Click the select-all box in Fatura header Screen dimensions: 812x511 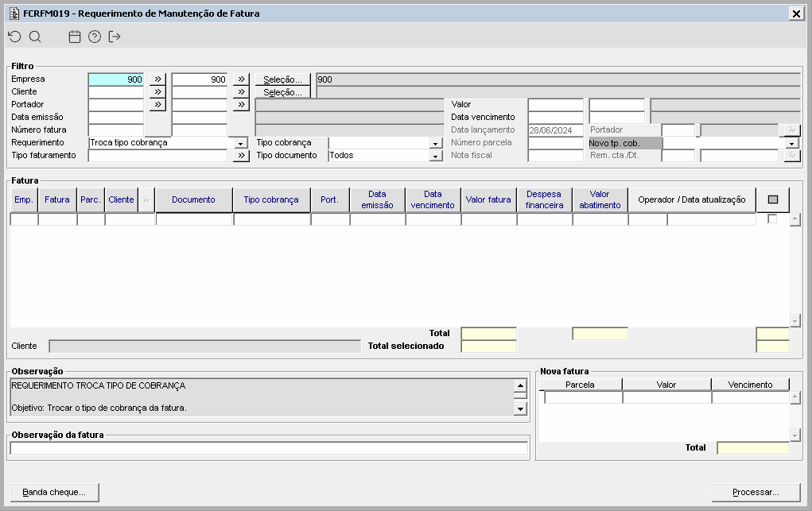773,199
